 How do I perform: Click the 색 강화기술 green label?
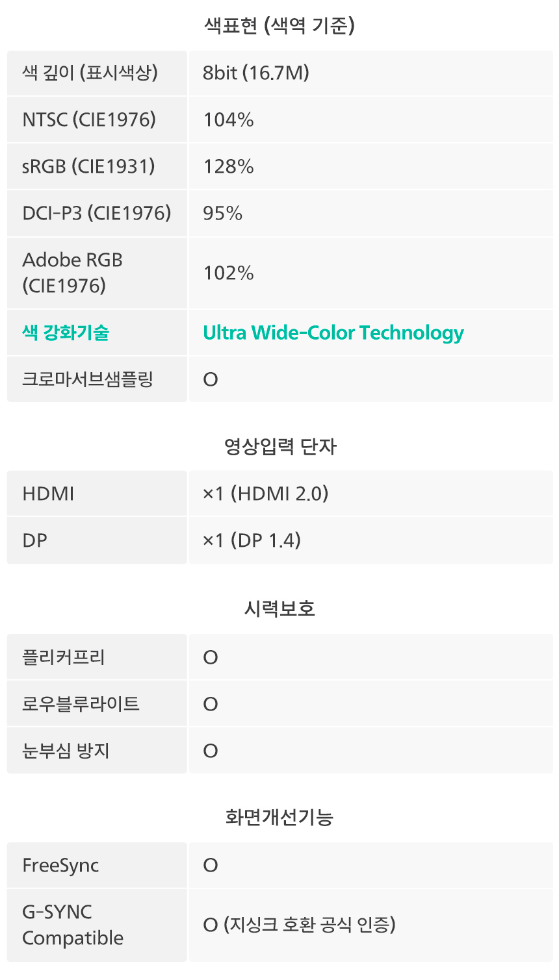pyautogui.click(x=66, y=333)
